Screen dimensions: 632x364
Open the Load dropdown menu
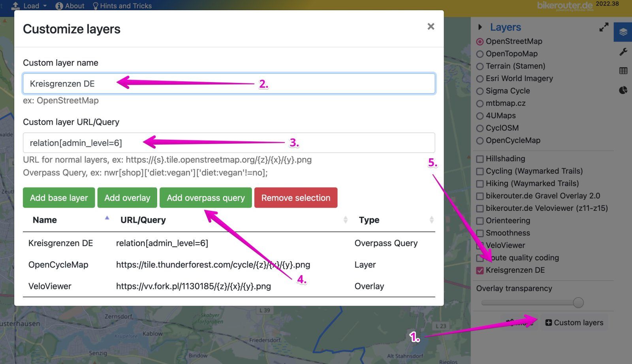(x=30, y=6)
